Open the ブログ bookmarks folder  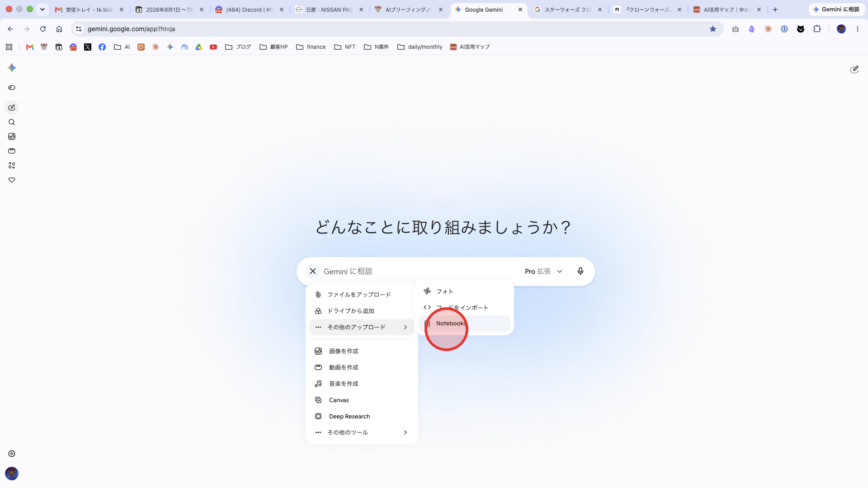tap(238, 47)
